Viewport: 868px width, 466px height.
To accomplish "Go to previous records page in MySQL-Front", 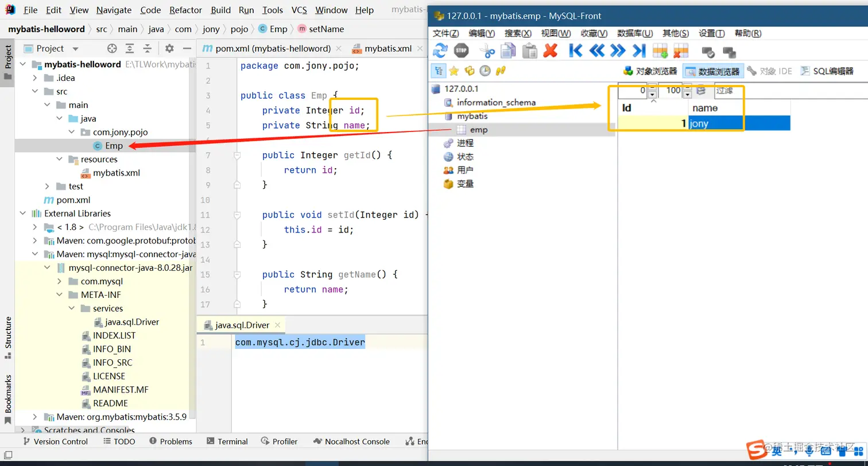I will [x=597, y=51].
